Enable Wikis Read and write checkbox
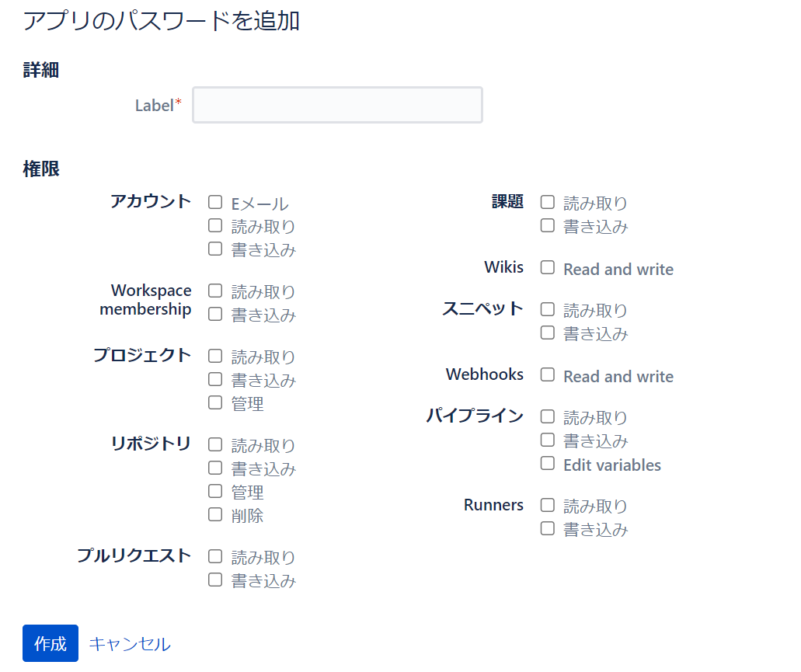801x672 pixels. [548, 268]
